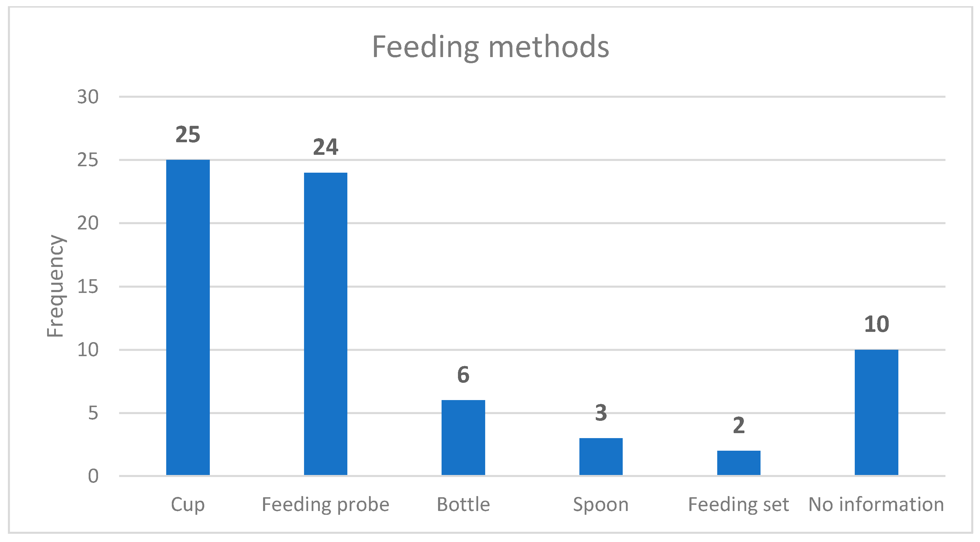Image resolution: width=980 pixels, height=542 pixels.
Task: Select the 15 tick label on the vertical axis
Action: [x=88, y=287]
